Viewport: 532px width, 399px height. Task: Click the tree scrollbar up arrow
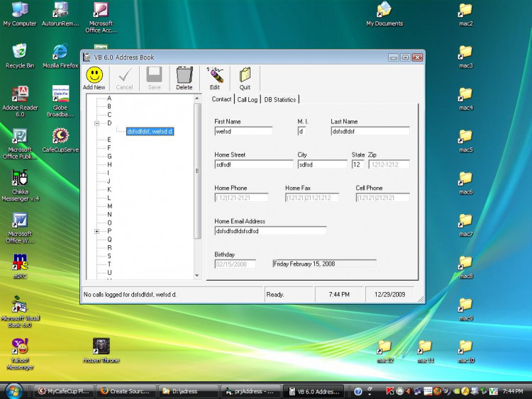[197, 99]
